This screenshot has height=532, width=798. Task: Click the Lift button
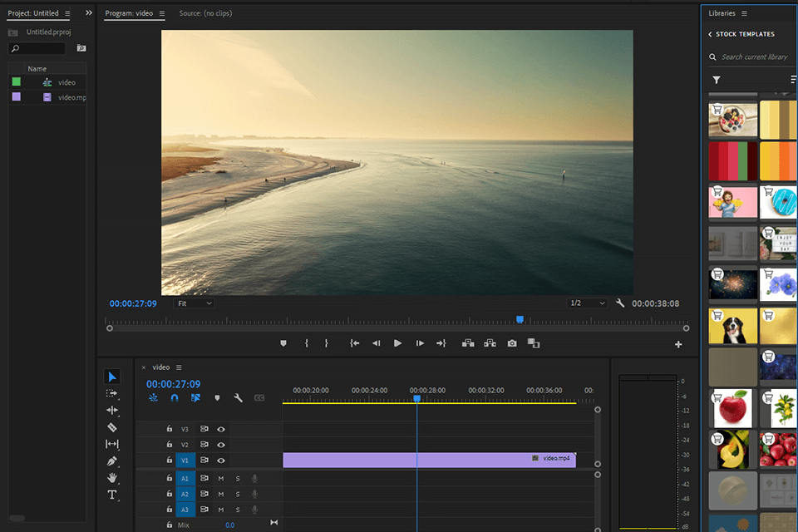click(x=468, y=343)
